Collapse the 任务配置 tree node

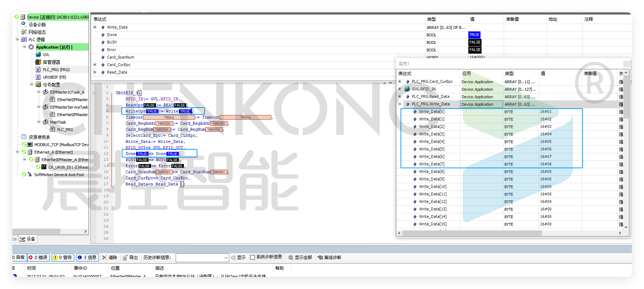pyautogui.click(x=31, y=84)
